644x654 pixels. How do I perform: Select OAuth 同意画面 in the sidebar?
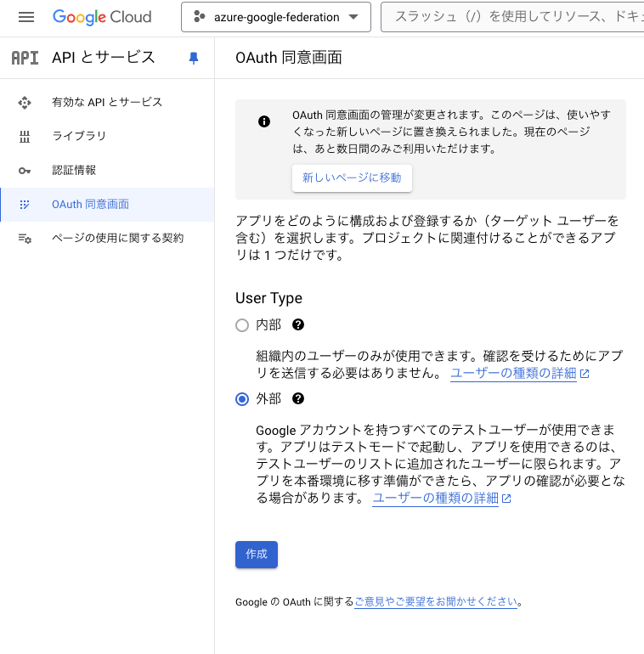pos(107,205)
